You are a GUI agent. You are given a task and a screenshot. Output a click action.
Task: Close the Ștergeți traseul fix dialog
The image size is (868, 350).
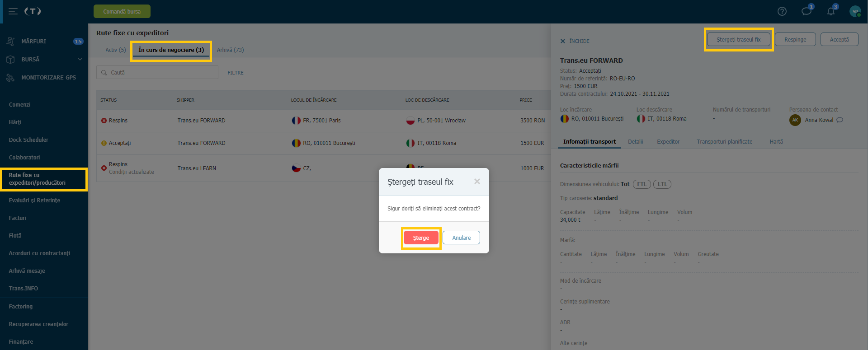pyautogui.click(x=477, y=181)
